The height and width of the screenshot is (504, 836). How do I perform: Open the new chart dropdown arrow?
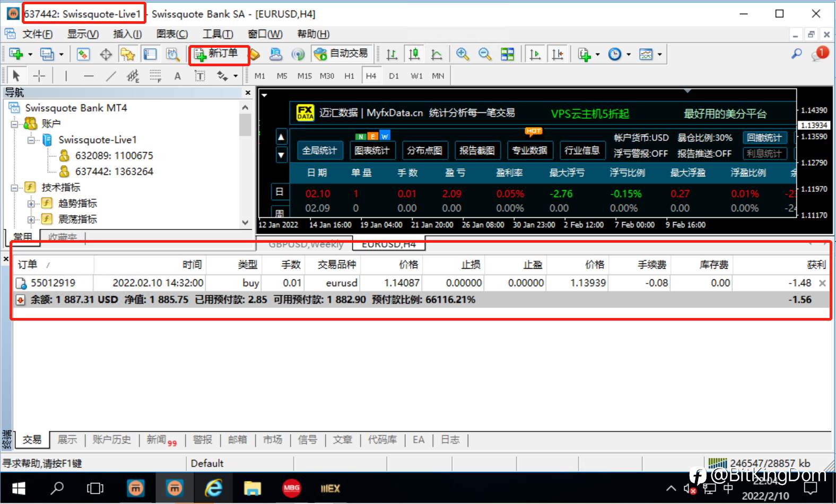[30, 54]
